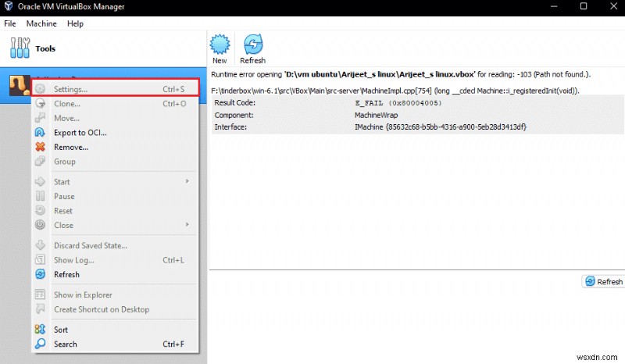Choose Create Shortcut on Desktop entry
Image resolution: width=625 pixels, height=364 pixels.
click(x=115, y=309)
